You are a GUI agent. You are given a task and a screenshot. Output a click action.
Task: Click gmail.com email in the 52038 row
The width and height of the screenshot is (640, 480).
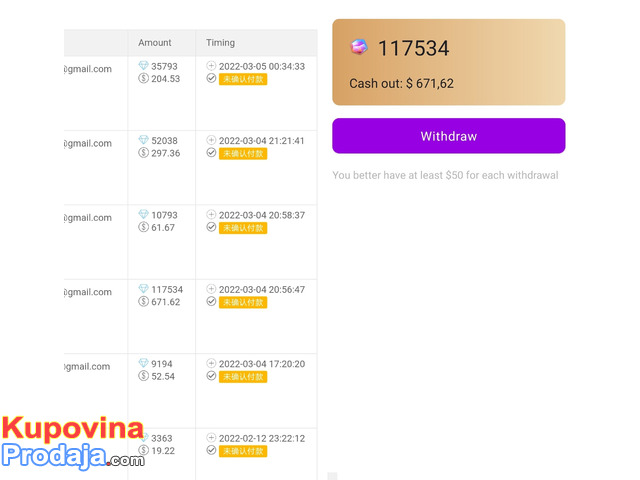point(88,143)
